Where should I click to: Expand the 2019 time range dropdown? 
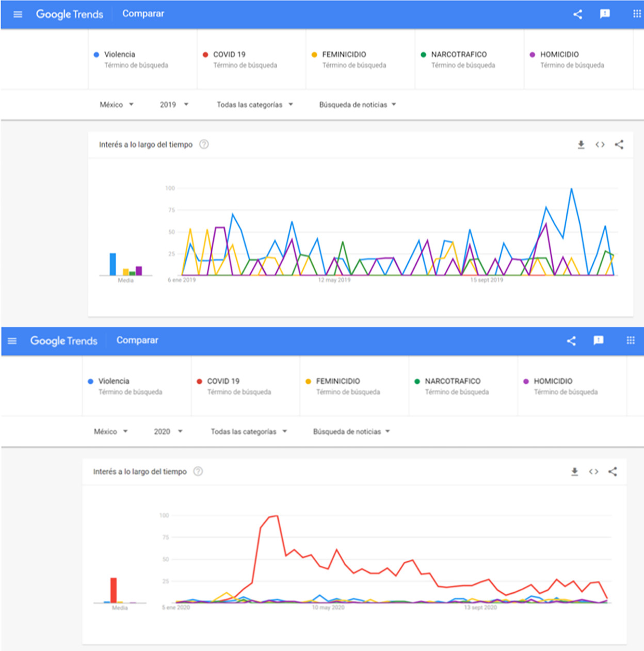[174, 105]
